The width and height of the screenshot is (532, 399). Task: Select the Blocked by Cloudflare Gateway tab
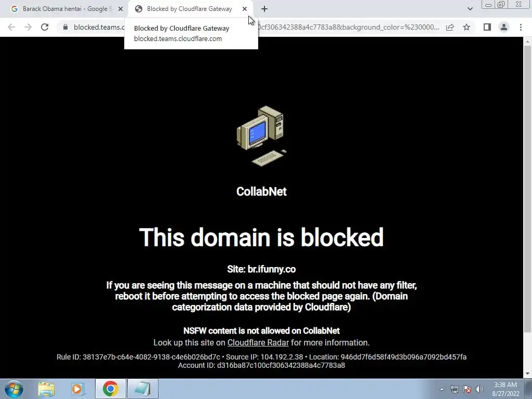coord(189,9)
